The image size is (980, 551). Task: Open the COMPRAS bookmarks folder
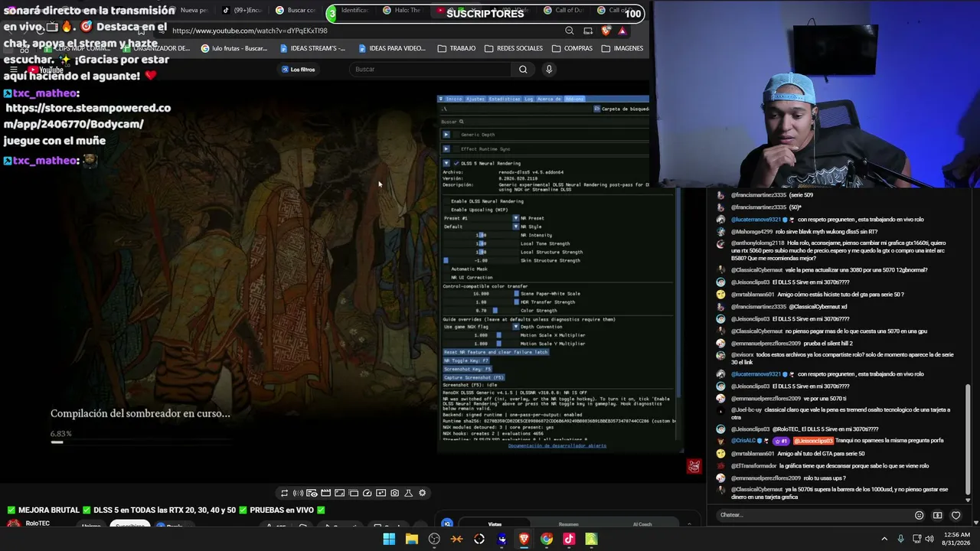coord(572,48)
